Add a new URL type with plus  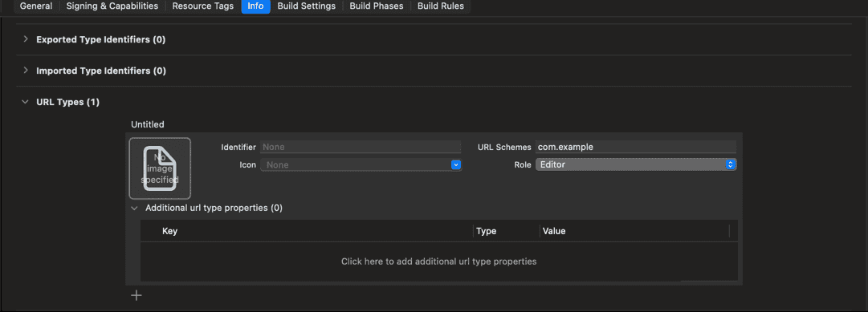[x=137, y=295]
